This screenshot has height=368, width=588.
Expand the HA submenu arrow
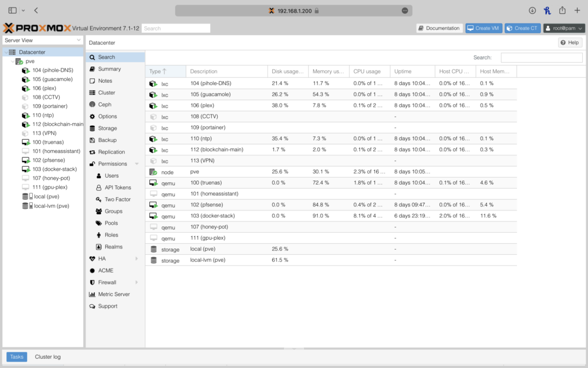click(137, 259)
